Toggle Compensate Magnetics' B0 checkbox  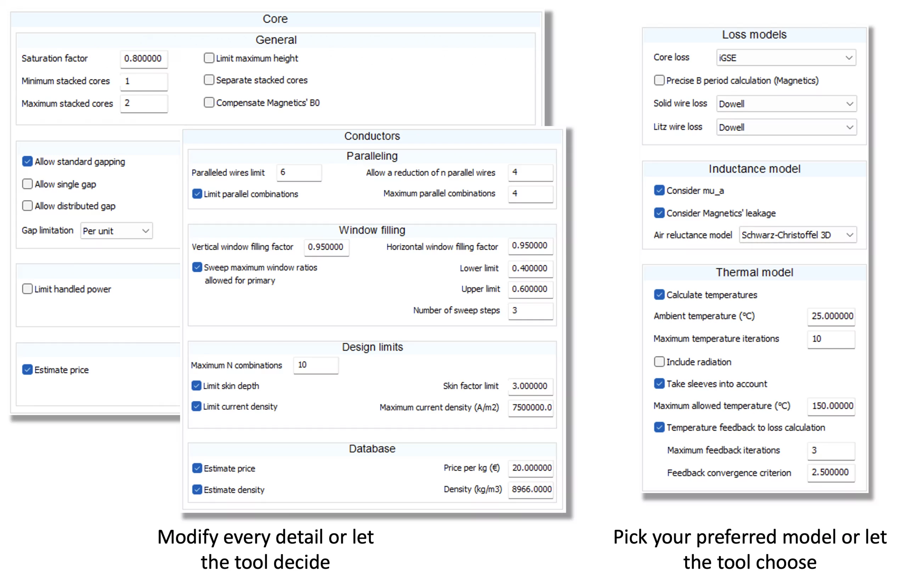209,102
